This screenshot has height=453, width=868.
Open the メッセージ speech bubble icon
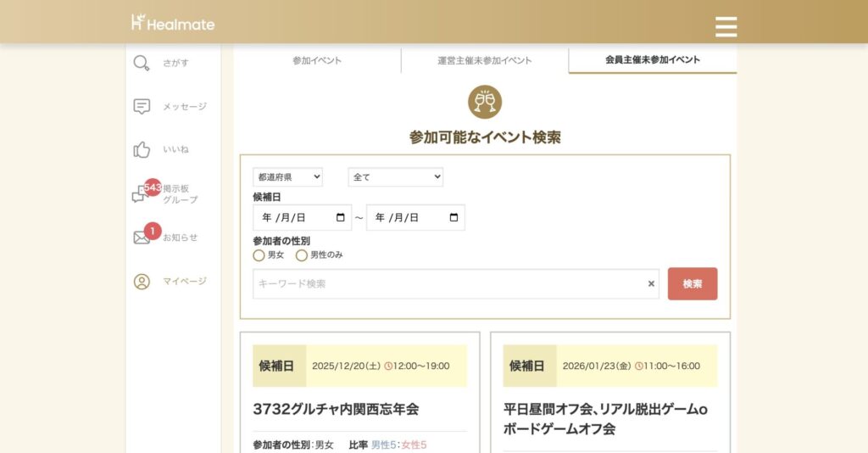point(142,106)
